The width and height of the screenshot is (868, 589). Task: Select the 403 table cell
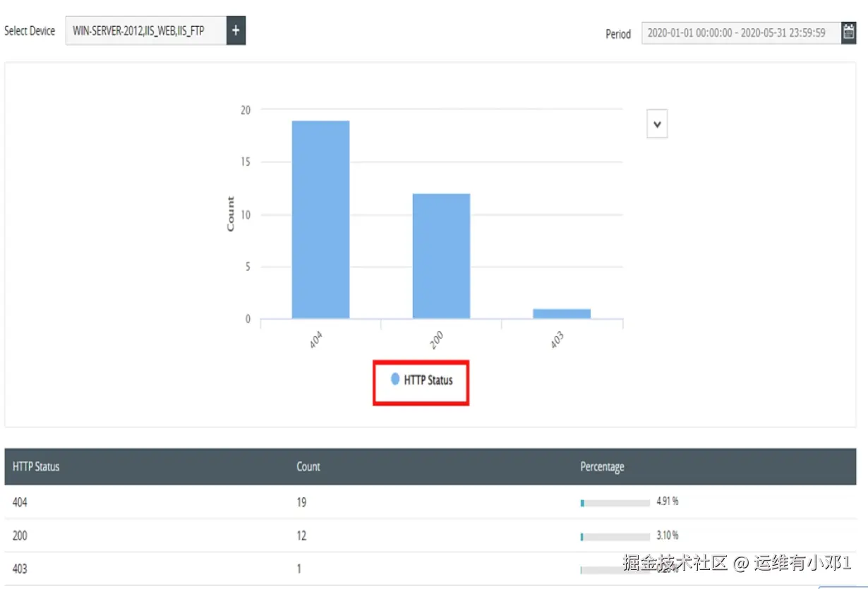20,569
